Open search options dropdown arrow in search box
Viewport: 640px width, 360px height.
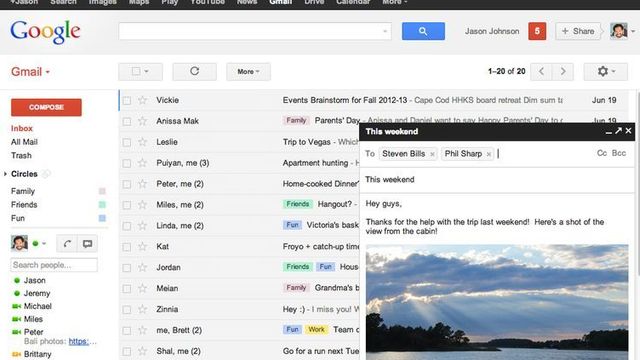coord(384,31)
